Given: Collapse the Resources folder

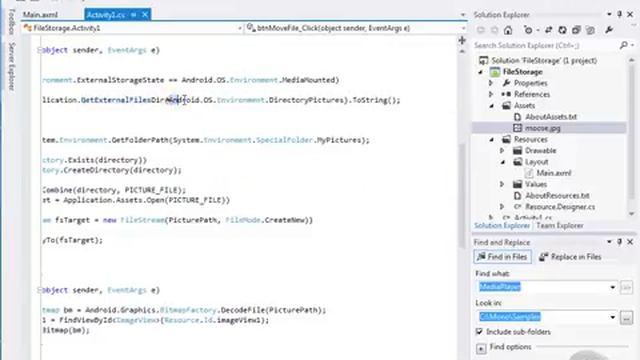Looking at the screenshot, I should tap(491, 140).
